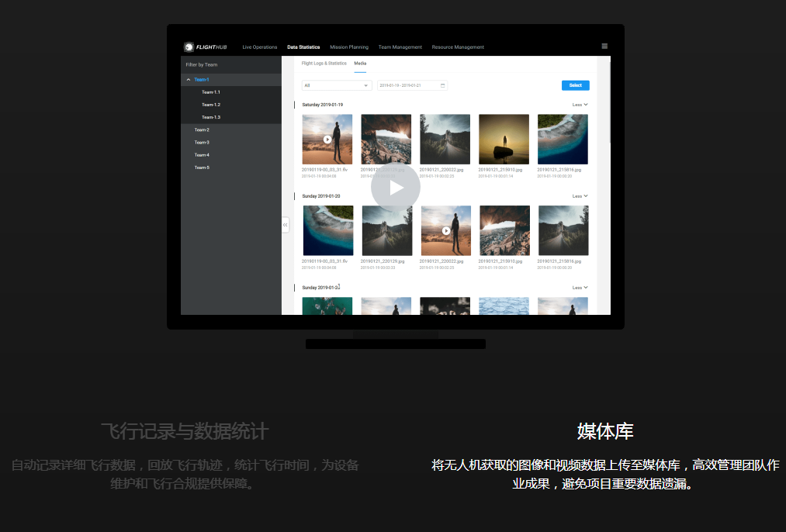786x532 pixels.
Task: Select Team-2 in the sidebar
Action: coord(202,130)
